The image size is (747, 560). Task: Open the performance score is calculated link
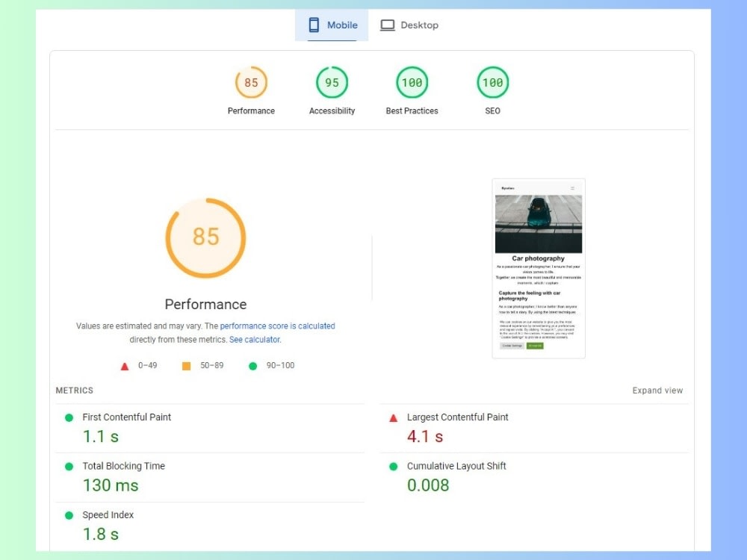coord(277,326)
